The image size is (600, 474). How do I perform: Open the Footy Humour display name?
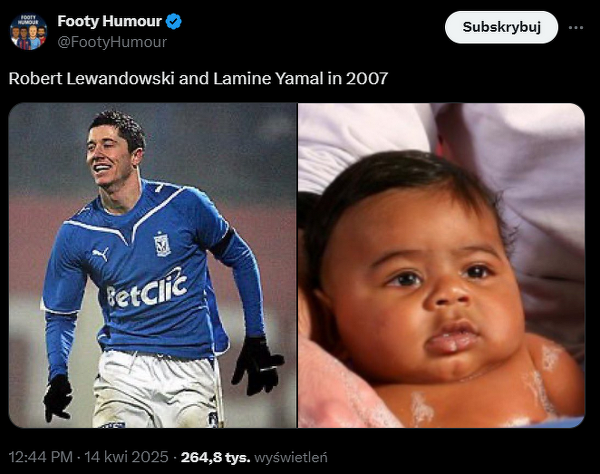coord(109,21)
